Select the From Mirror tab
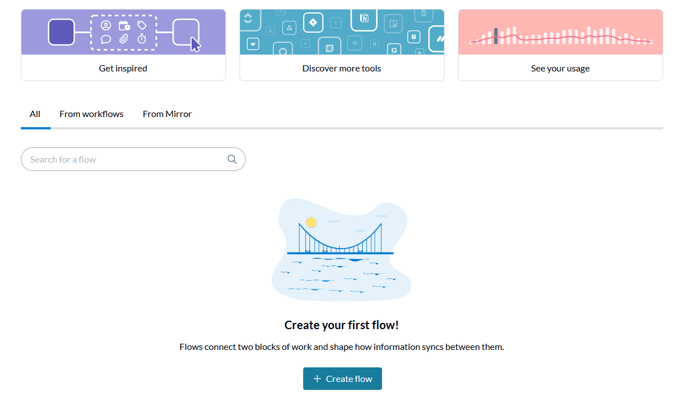 point(167,114)
